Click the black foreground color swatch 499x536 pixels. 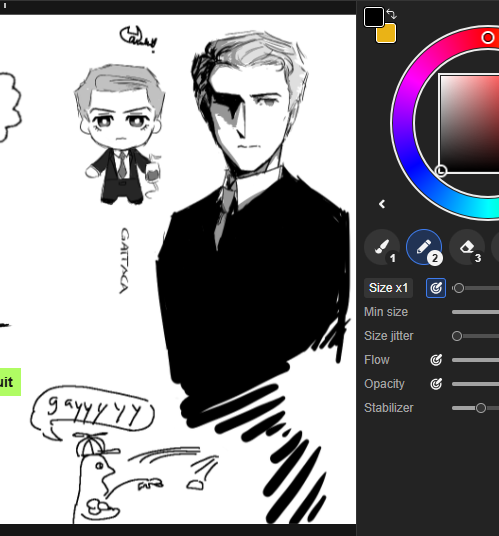click(x=374, y=16)
